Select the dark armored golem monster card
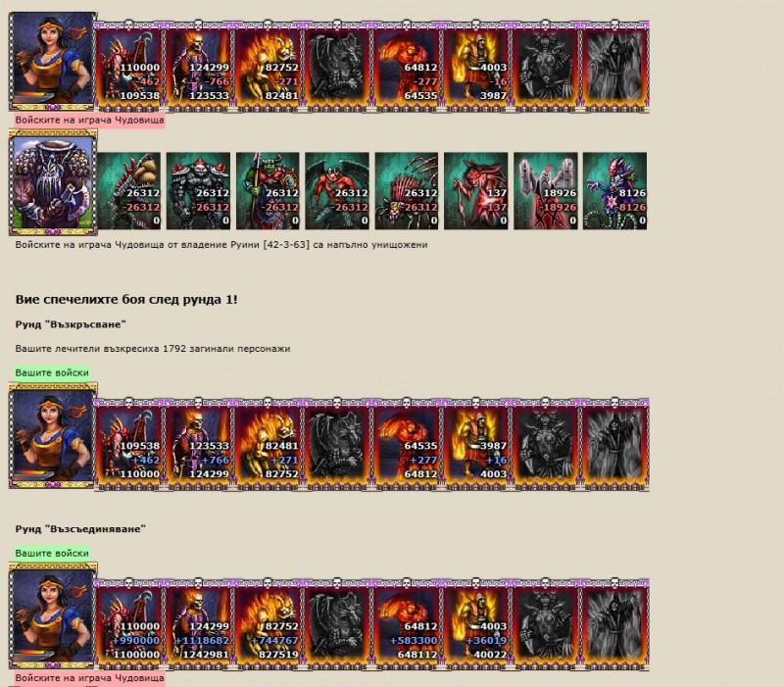The width and height of the screenshot is (784, 687). tap(198, 191)
